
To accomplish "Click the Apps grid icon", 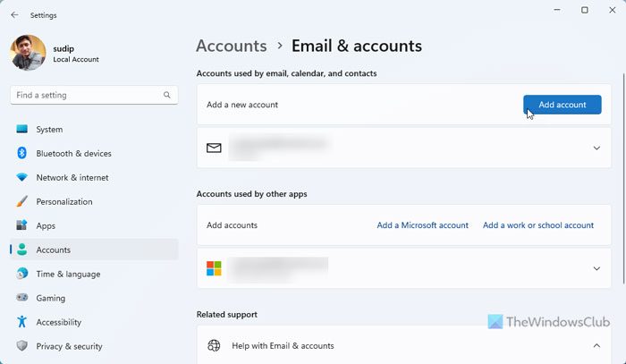I will pyautogui.click(x=22, y=226).
